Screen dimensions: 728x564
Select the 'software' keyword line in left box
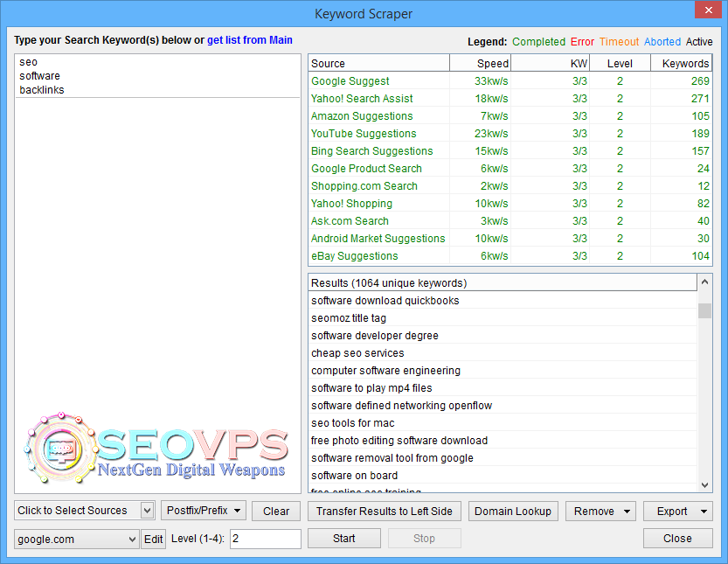coord(39,76)
